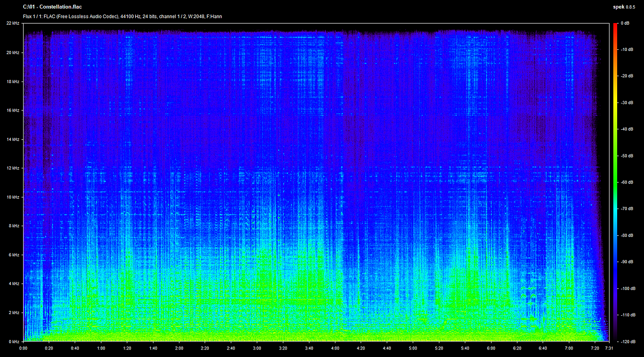The width and height of the screenshot is (644, 357).
Task: Select the -120 dB label at the scale bottom
Action: point(627,341)
